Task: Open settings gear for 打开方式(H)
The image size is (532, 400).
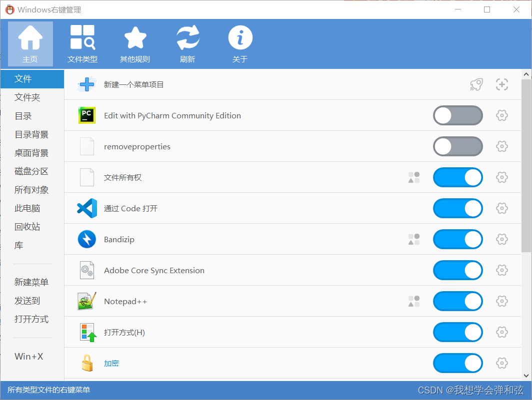Action: 502,332
